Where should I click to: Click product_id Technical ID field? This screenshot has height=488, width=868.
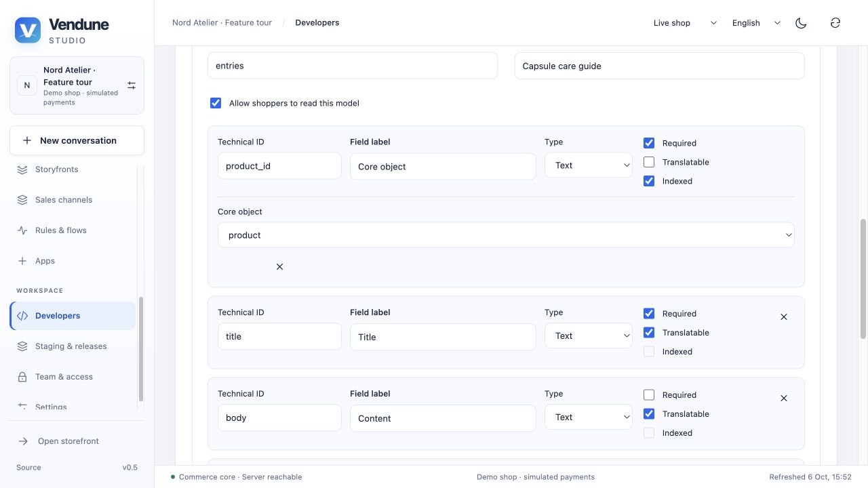coord(279,166)
